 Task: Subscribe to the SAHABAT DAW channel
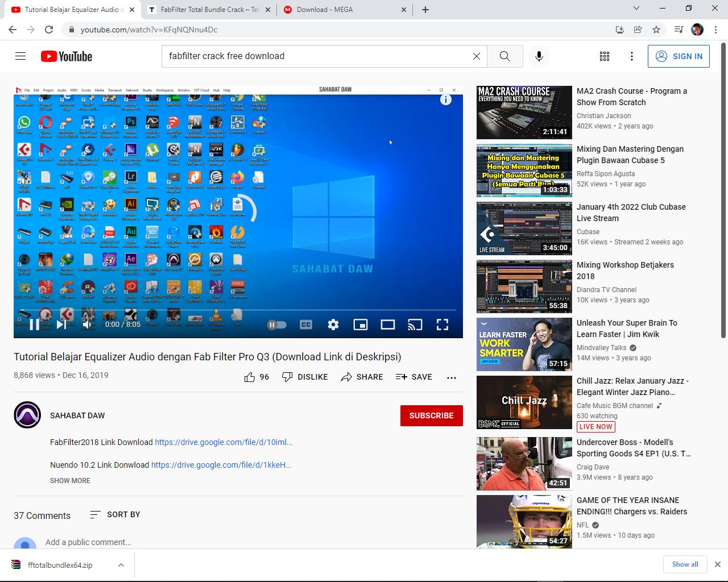[x=431, y=415]
